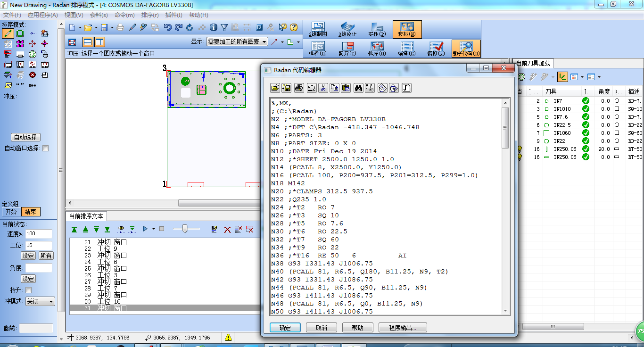Open the 文件(F) menu
The image size is (644, 347).
(x=12, y=15)
